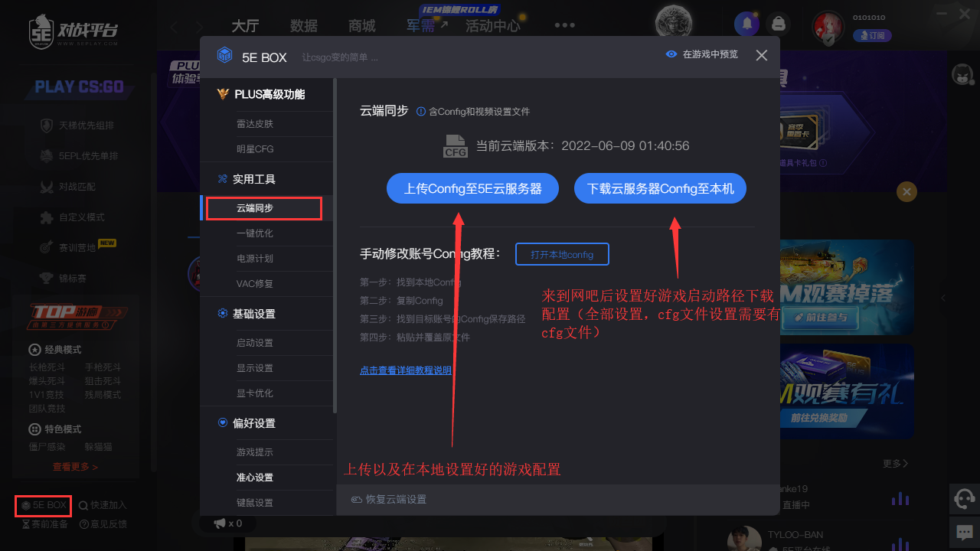Open 5E BOX from bottom-left toolbar
980x551 pixels.
point(44,506)
